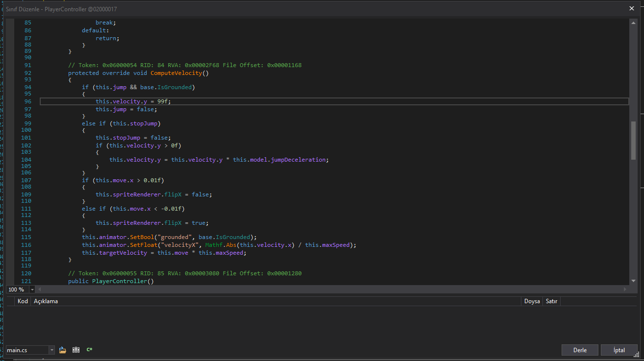The height and width of the screenshot is (361, 644).
Task: Click the open file folder icon
Action: click(x=62, y=350)
